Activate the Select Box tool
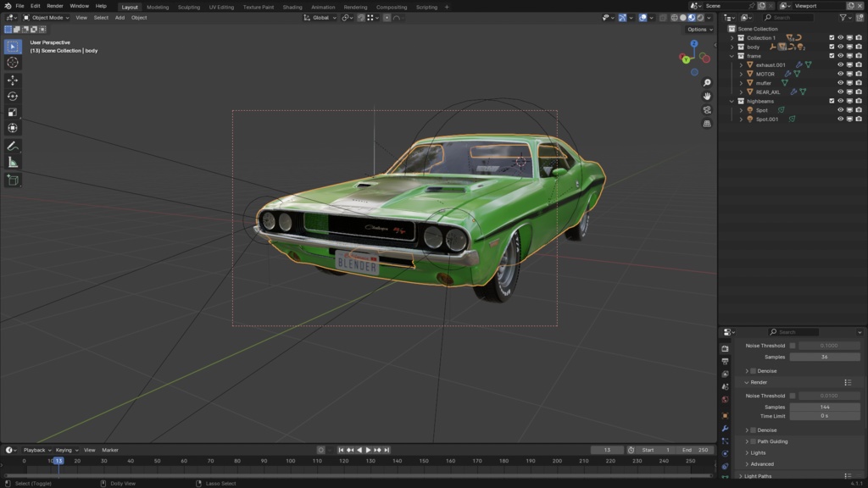 point(13,47)
